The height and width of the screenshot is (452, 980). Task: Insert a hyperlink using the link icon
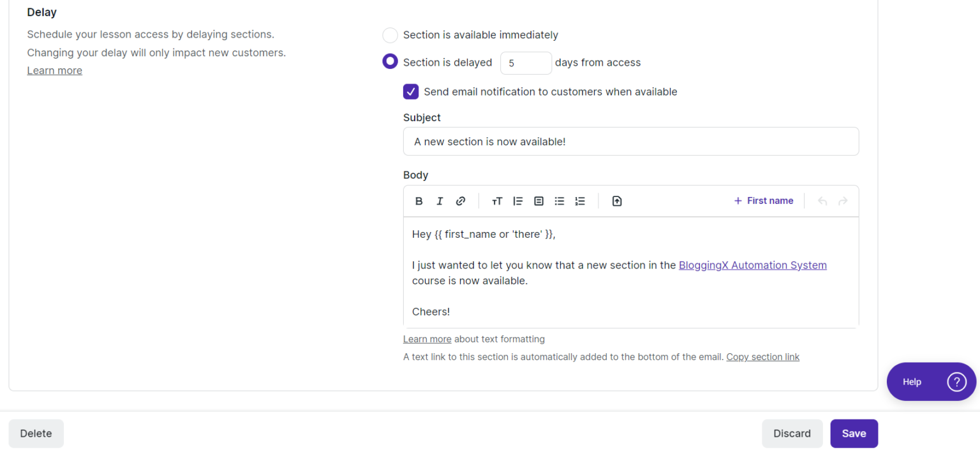point(461,201)
